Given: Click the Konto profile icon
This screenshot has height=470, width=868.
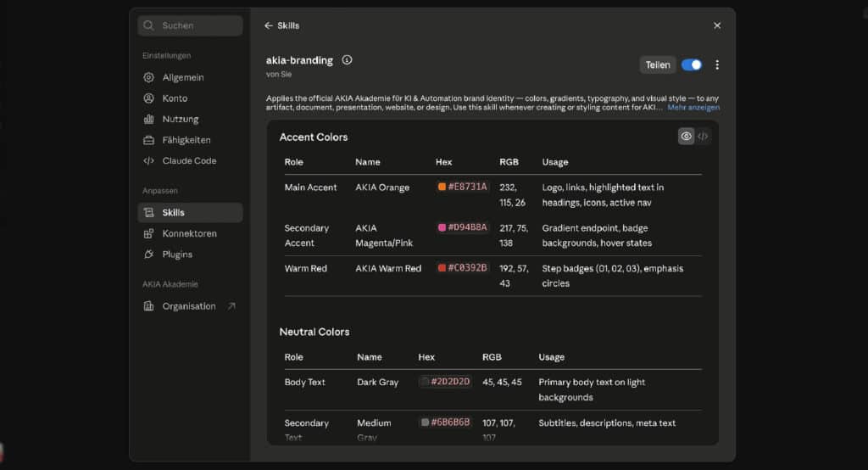Looking at the screenshot, I should 148,98.
